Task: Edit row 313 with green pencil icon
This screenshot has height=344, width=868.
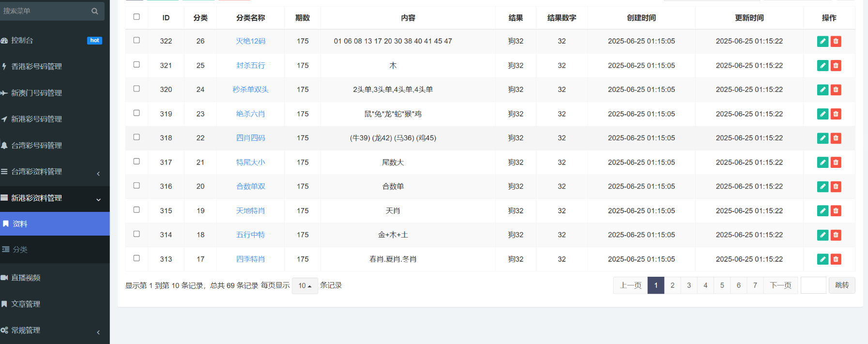Action: point(822,259)
